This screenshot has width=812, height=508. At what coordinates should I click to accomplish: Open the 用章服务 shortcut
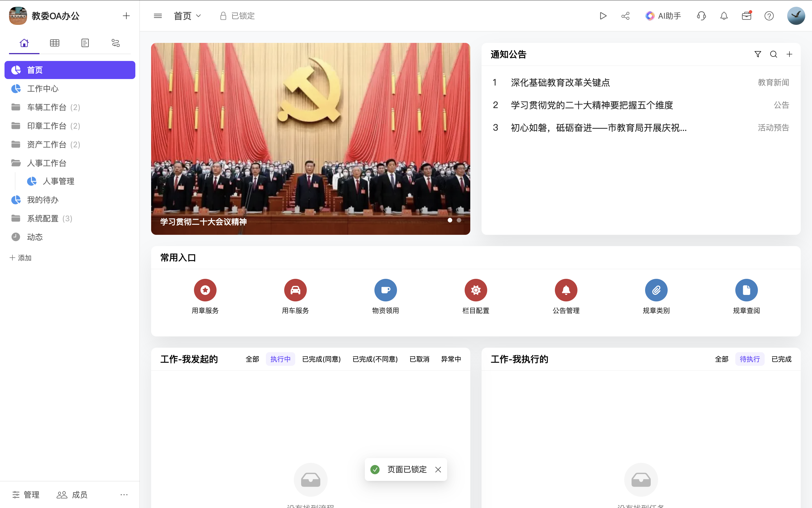coord(205,296)
